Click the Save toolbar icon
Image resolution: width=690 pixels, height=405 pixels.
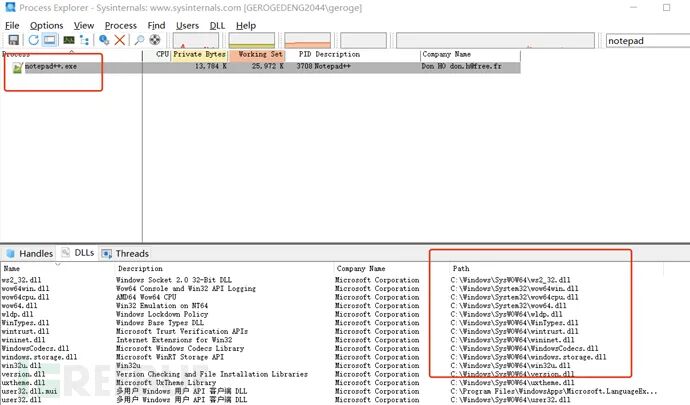[x=14, y=40]
